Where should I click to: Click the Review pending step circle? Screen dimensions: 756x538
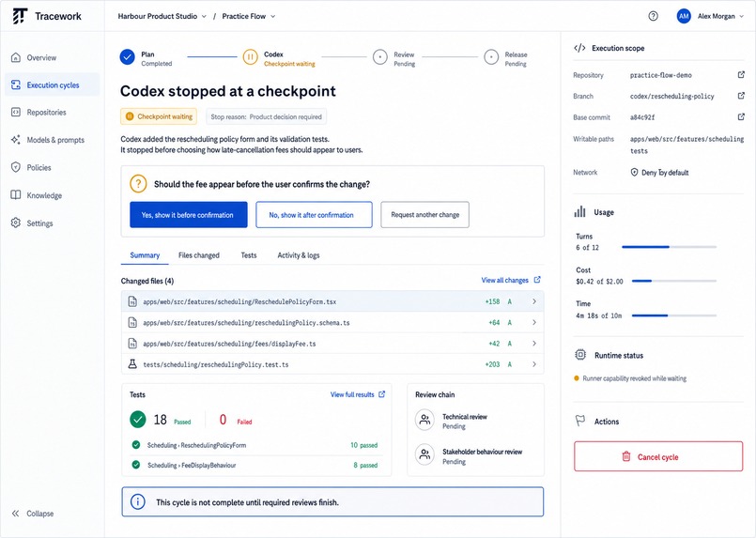(380, 57)
